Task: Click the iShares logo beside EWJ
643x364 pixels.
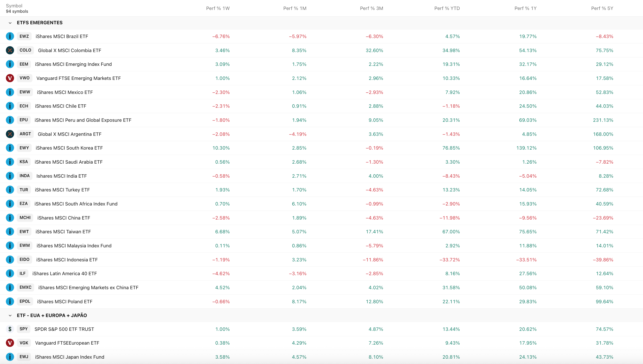Action: click(x=10, y=357)
